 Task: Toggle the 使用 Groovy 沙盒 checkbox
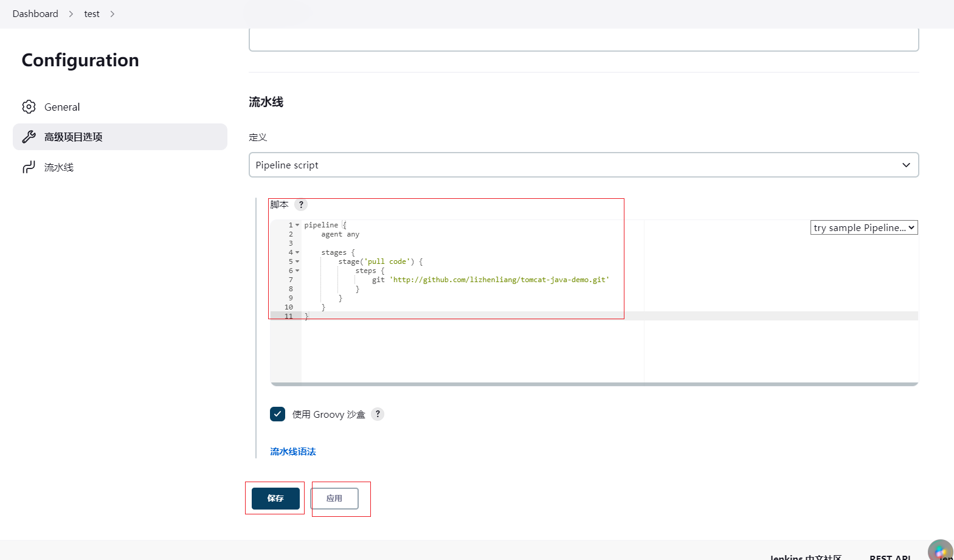click(277, 414)
